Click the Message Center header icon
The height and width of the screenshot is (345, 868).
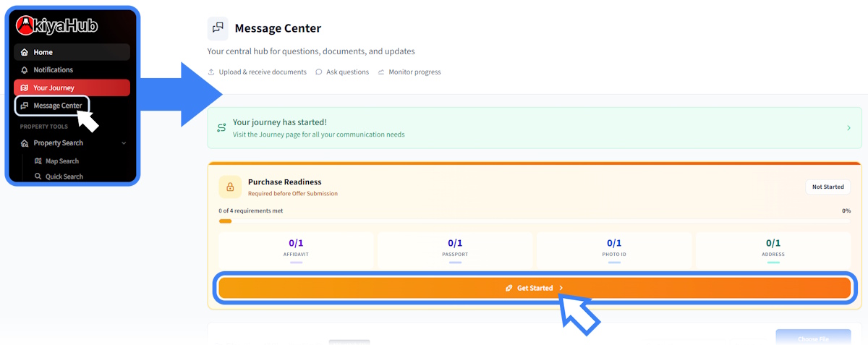click(x=218, y=28)
